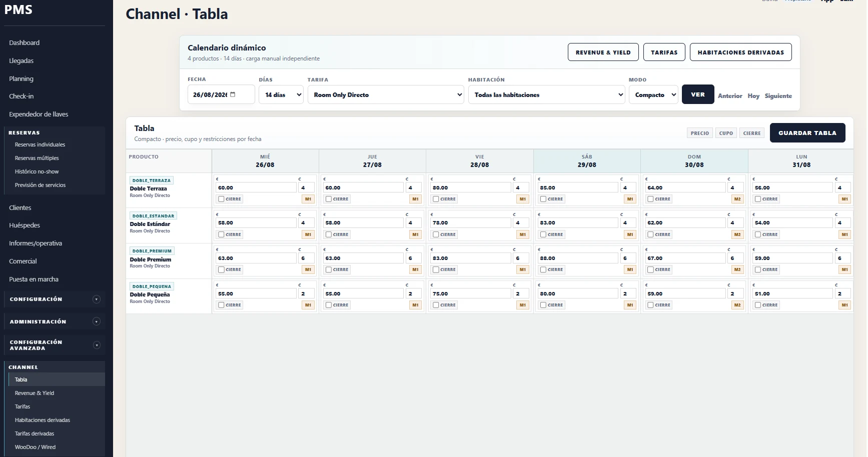Open Revenue & Yield under Channel sidebar
This screenshot has height=457, width=868.
35,393
